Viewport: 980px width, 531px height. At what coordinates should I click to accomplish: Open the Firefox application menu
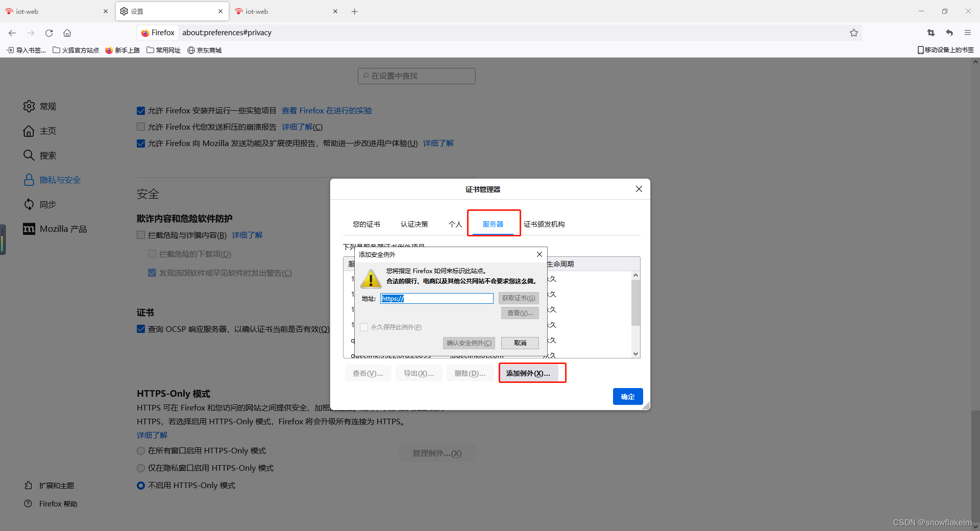tap(968, 33)
